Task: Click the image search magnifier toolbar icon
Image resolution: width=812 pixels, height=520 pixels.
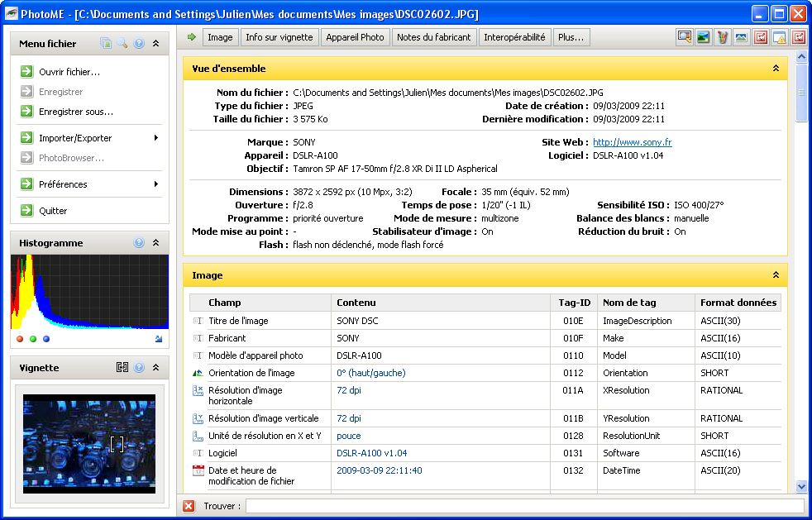Action: tap(685, 37)
